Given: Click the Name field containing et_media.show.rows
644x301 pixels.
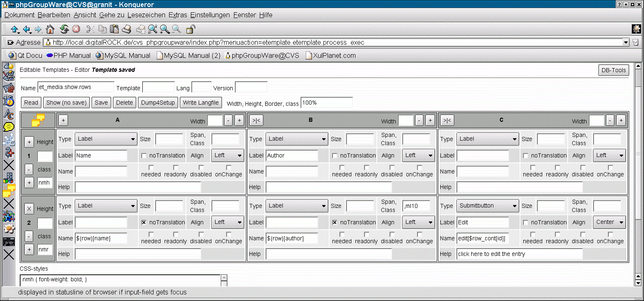Looking at the screenshot, I should [76, 87].
